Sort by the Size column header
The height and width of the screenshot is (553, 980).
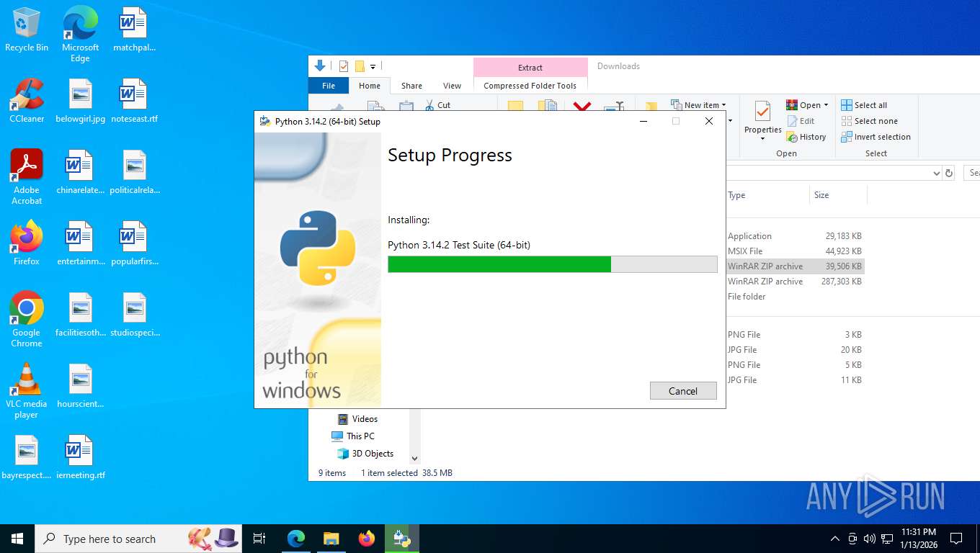coord(838,195)
